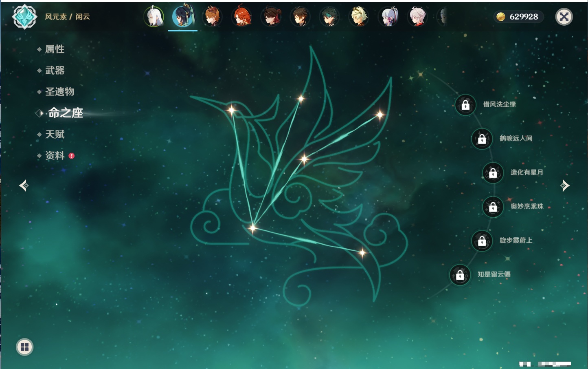Viewport: 588px width, 369px height.
Task: Select the white-haired avatar with red streak
Action: (417, 17)
